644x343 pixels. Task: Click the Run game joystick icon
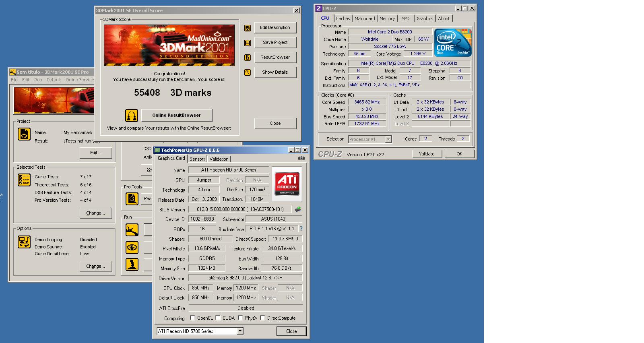pos(132,264)
